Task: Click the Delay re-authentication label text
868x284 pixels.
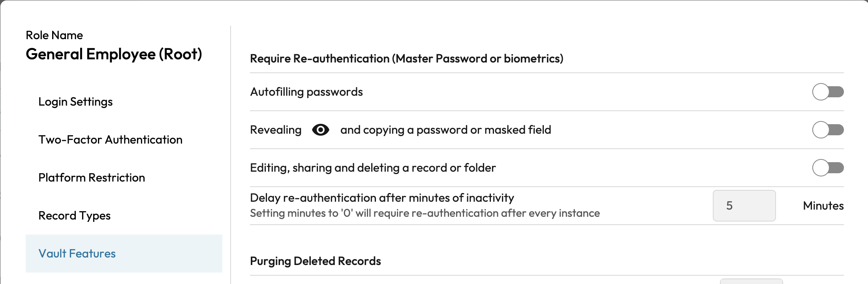Action: tap(382, 198)
